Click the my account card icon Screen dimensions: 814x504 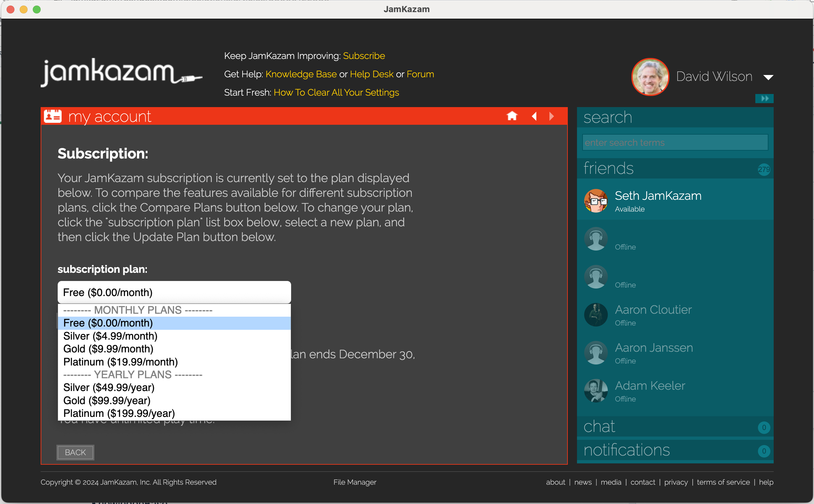click(53, 116)
